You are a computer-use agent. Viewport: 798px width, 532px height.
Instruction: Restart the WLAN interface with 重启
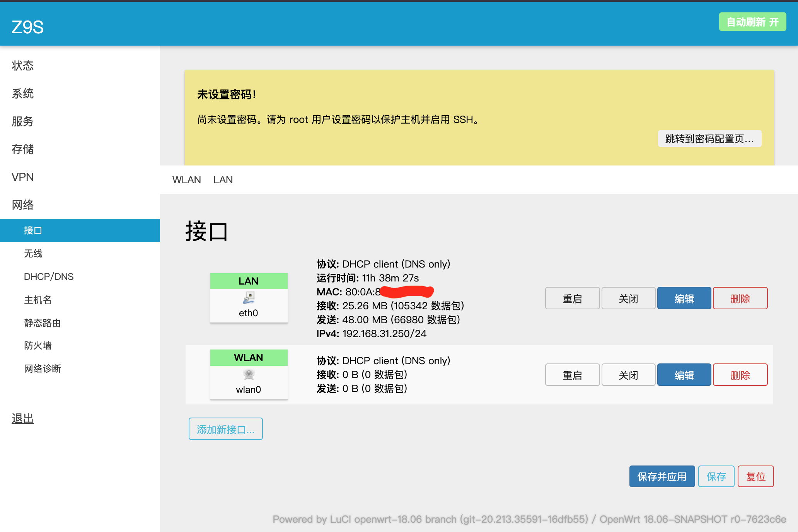(572, 375)
